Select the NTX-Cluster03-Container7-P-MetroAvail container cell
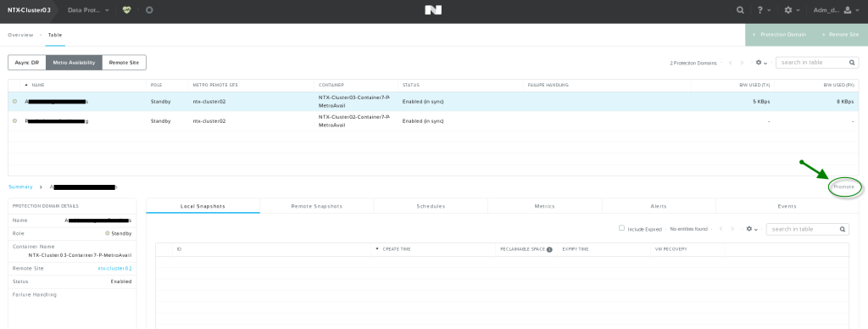Viewport: 868px width, 329px height. (354, 102)
